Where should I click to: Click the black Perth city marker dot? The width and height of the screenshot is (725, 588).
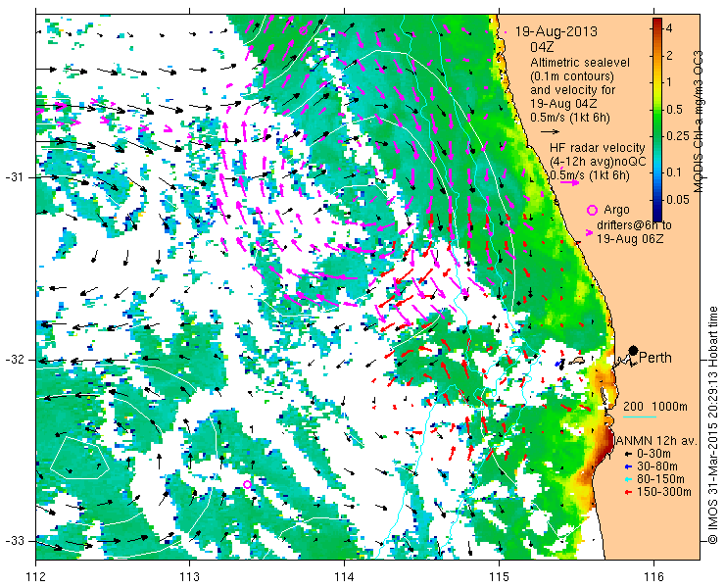pyautogui.click(x=634, y=350)
